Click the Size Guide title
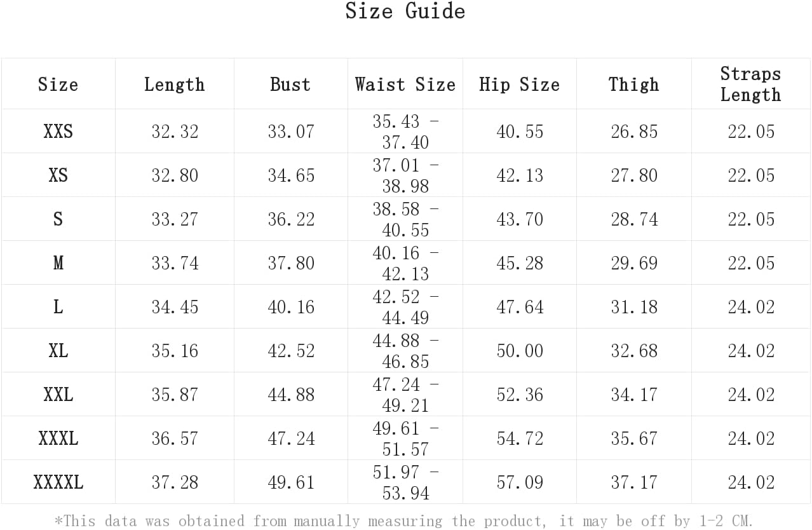The image size is (812, 530). coord(405,11)
